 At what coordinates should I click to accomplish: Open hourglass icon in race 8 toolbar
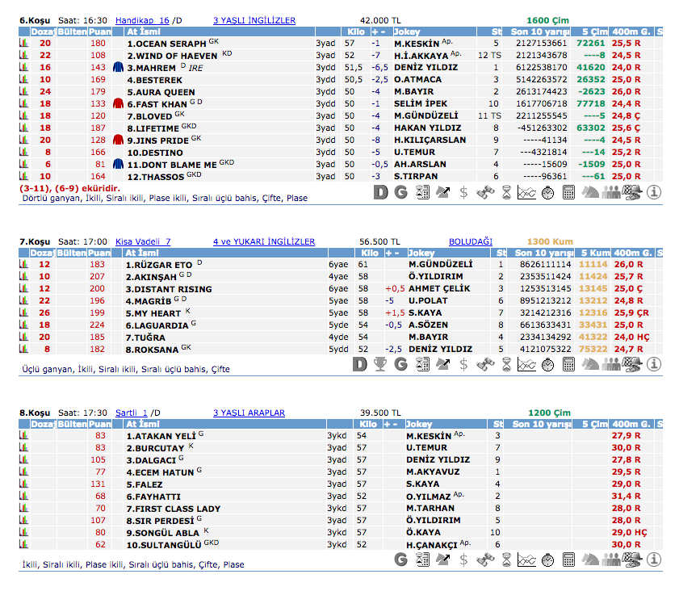[505, 559]
